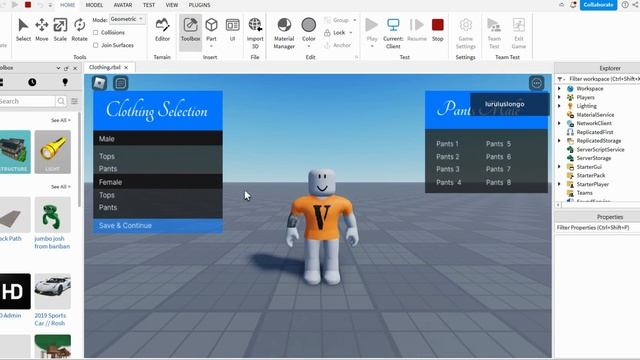The width and height of the screenshot is (640, 360).
Task: Open the Lock dropdown arrow
Action: click(351, 33)
